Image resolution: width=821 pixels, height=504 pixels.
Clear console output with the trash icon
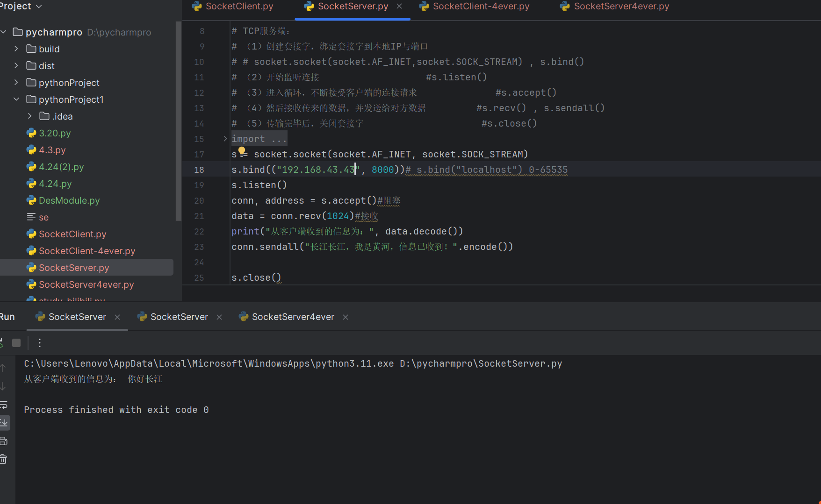point(4,459)
